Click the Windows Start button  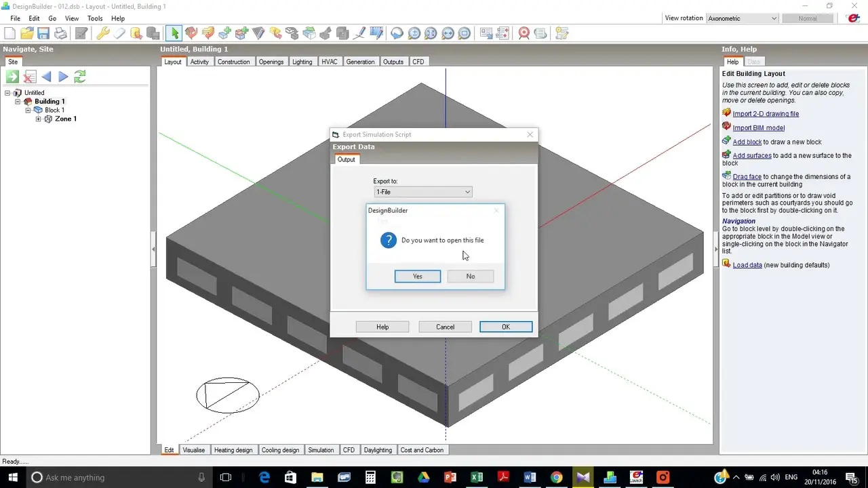click(x=12, y=477)
